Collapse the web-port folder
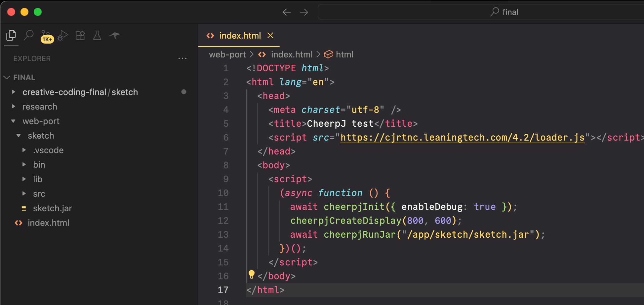 41,121
